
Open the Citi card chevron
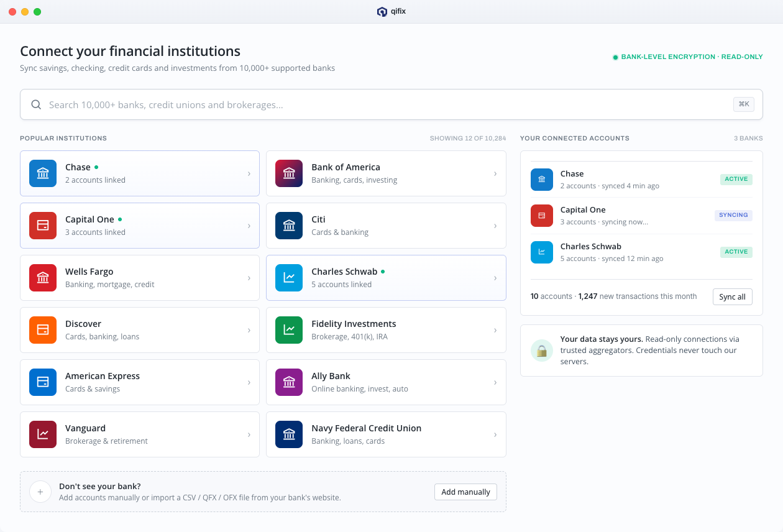495,226
